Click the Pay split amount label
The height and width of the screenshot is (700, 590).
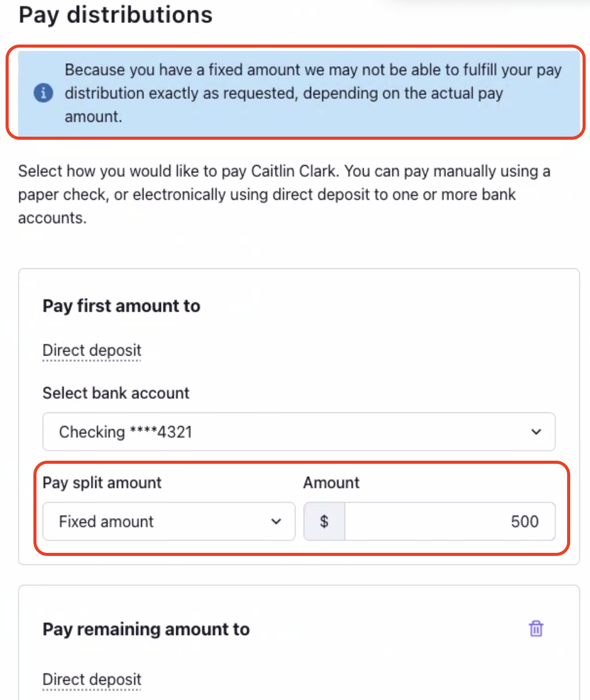coord(102,482)
